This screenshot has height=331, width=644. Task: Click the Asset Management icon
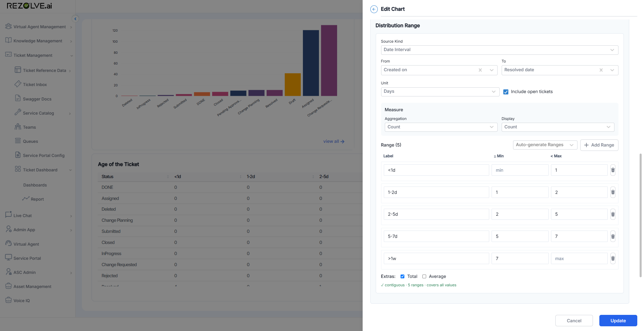click(8, 286)
